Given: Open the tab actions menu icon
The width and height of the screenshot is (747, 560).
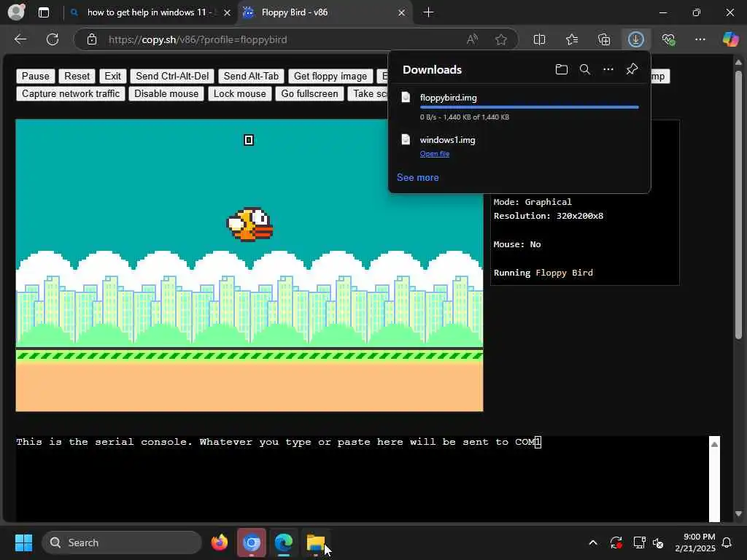Looking at the screenshot, I should click(x=44, y=12).
